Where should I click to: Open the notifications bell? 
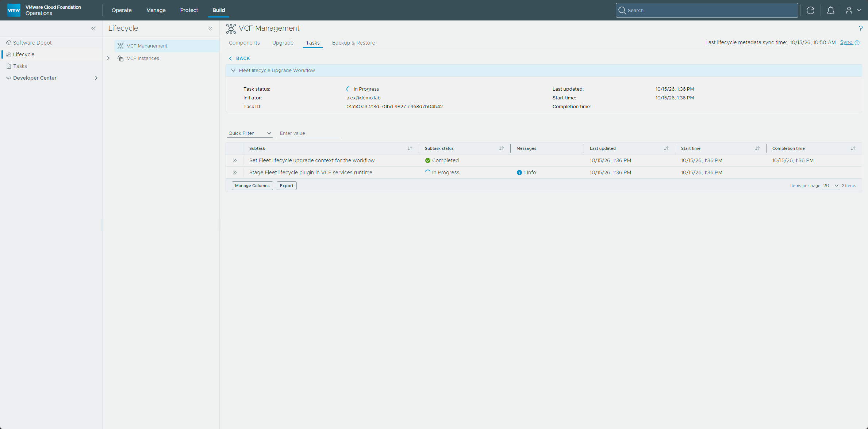click(830, 10)
